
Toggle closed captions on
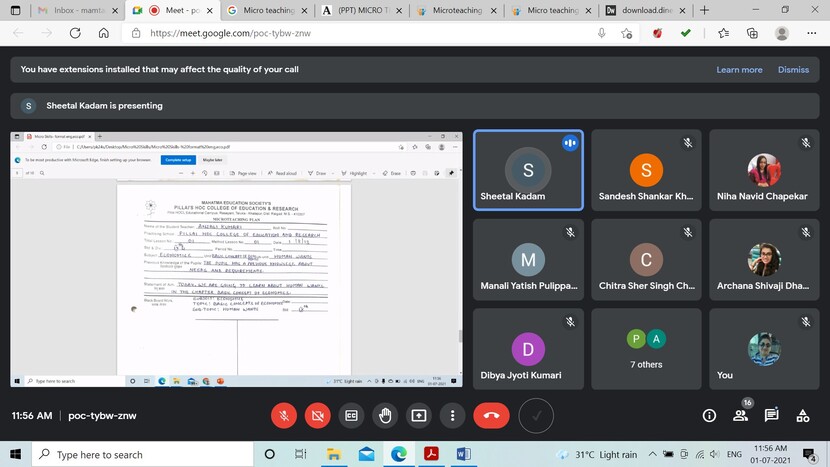tap(352, 415)
